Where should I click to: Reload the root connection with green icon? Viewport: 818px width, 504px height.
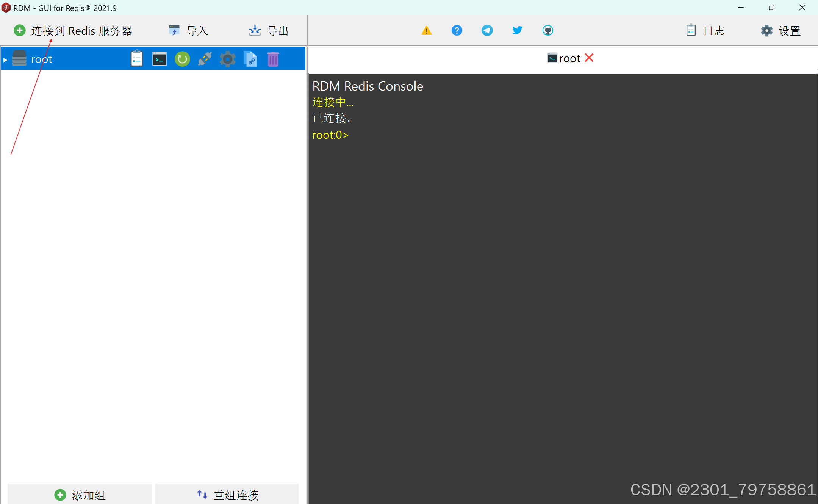[x=182, y=59]
